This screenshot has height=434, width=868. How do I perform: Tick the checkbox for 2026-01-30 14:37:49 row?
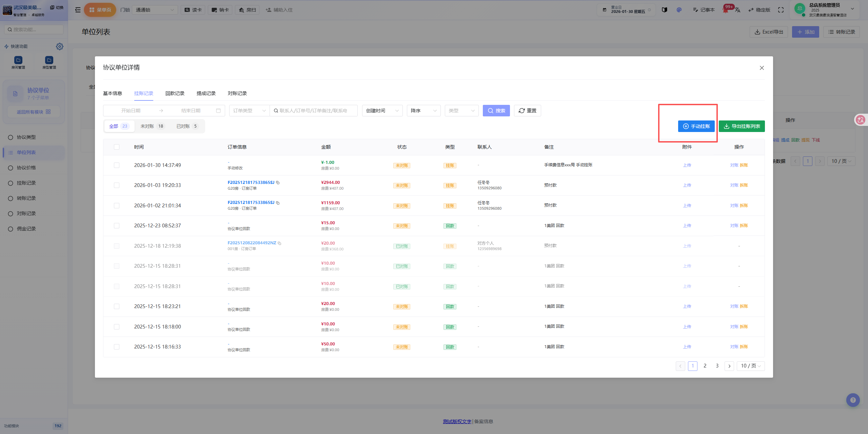[x=117, y=165]
